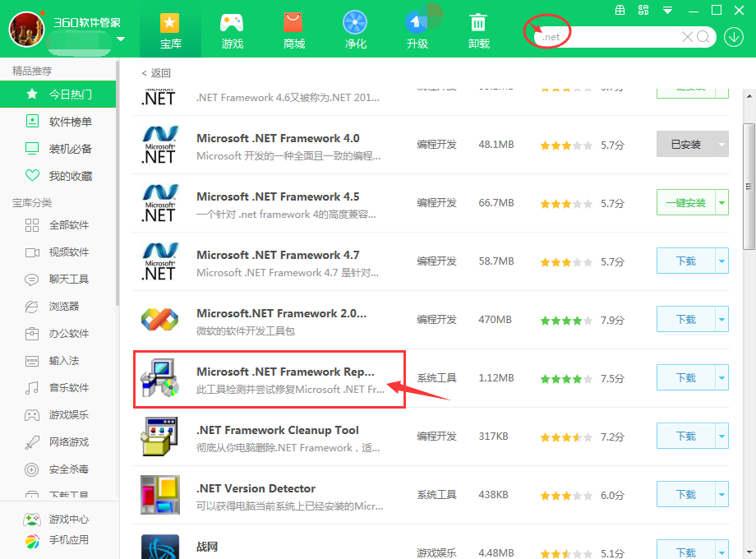Click 下载 for .NET Framework Repair tool
756x559 pixels.
coord(685,378)
